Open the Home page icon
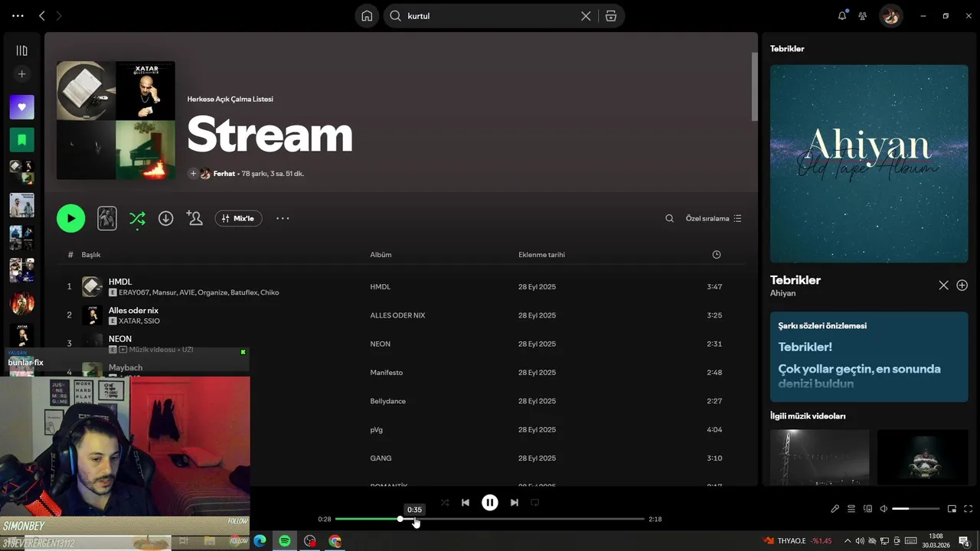The image size is (980, 551). 367,16
